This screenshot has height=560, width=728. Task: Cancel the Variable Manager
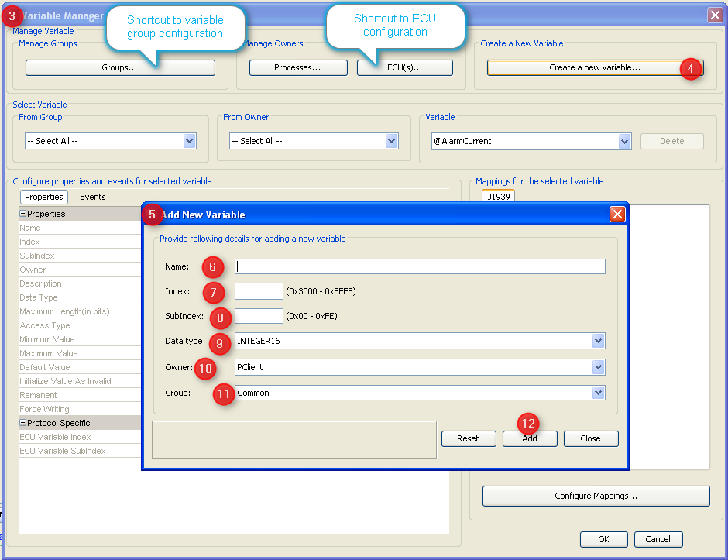[658, 539]
